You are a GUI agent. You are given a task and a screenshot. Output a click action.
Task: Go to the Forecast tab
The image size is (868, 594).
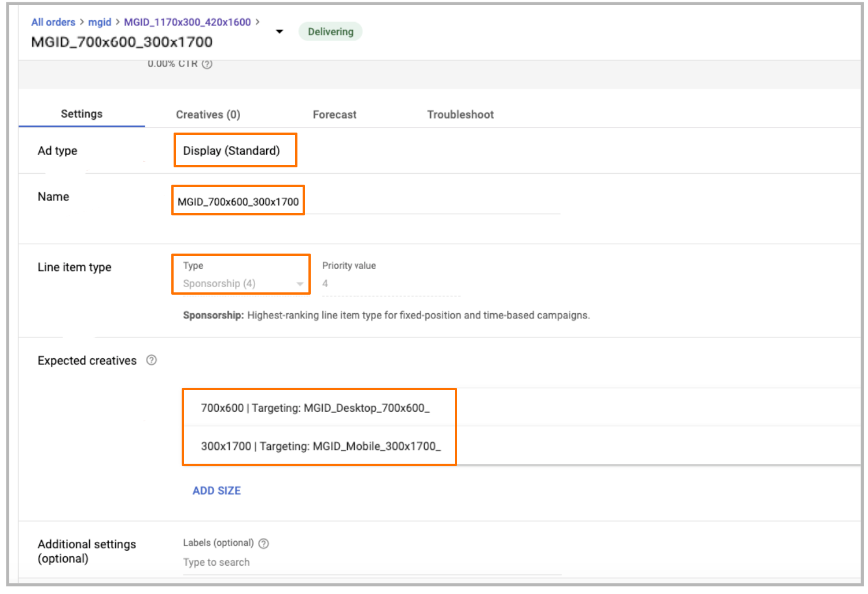tap(334, 115)
